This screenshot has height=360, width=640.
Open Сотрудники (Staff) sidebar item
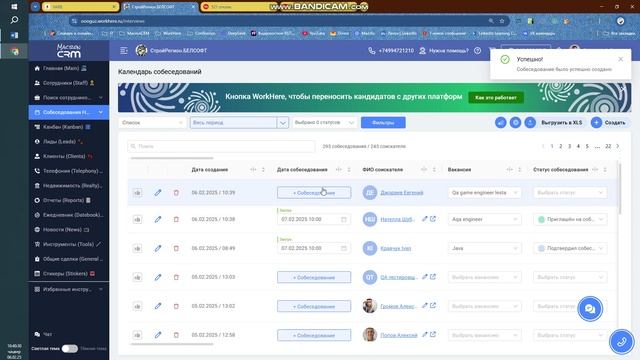click(69, 83)
